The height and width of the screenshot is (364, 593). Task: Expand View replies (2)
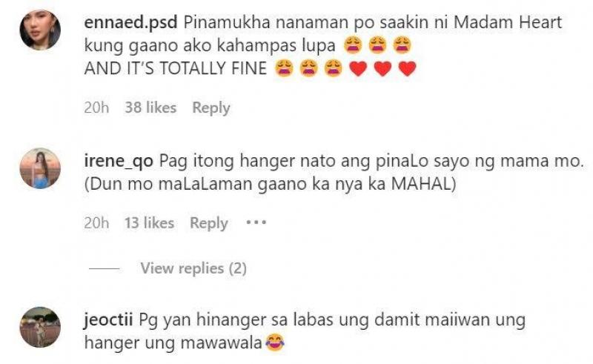(193, 268)
